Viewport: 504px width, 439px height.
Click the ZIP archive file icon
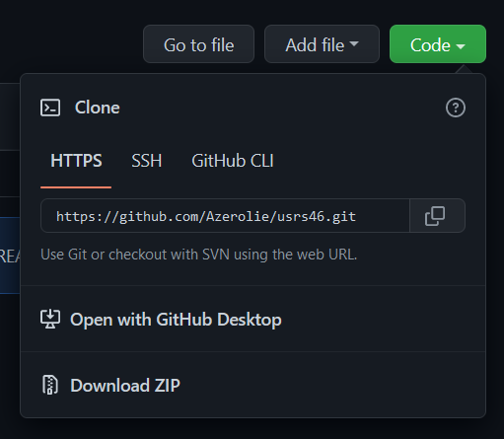pos(50,385)
